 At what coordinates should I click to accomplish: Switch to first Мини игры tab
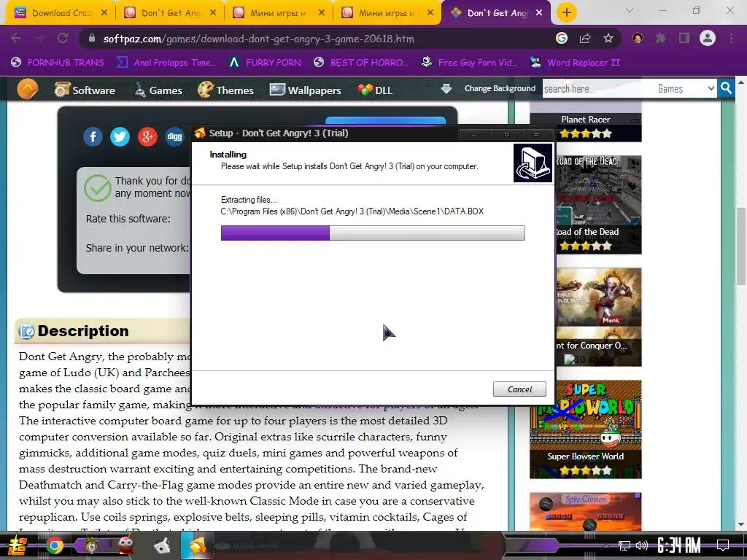tap(278, 13)
